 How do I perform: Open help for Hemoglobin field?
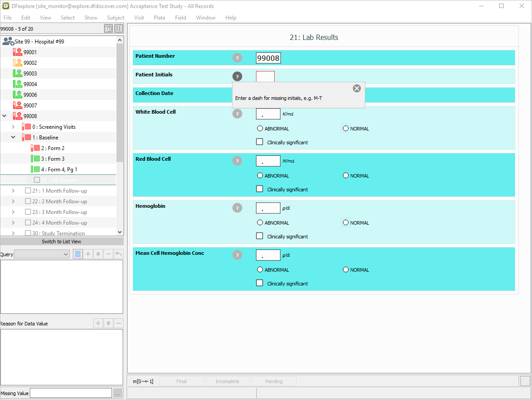237,208
